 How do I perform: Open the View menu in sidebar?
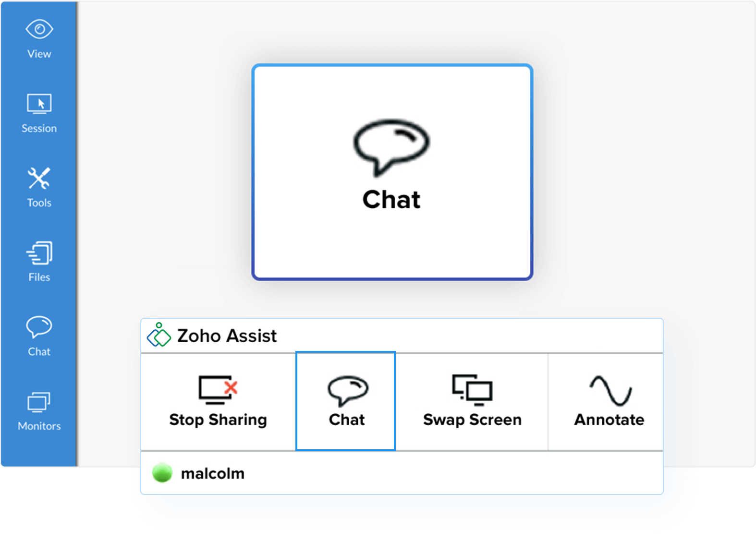pos(39,39)
